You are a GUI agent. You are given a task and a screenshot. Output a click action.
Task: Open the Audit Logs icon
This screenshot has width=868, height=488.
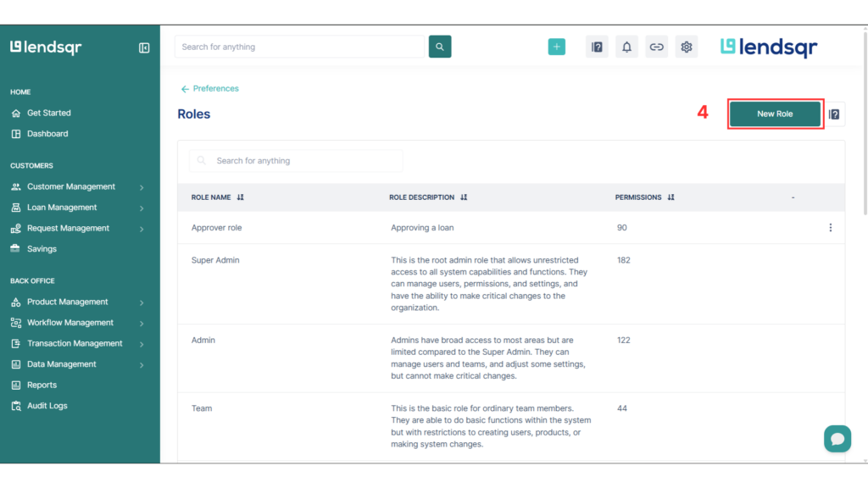coord(17,405)
